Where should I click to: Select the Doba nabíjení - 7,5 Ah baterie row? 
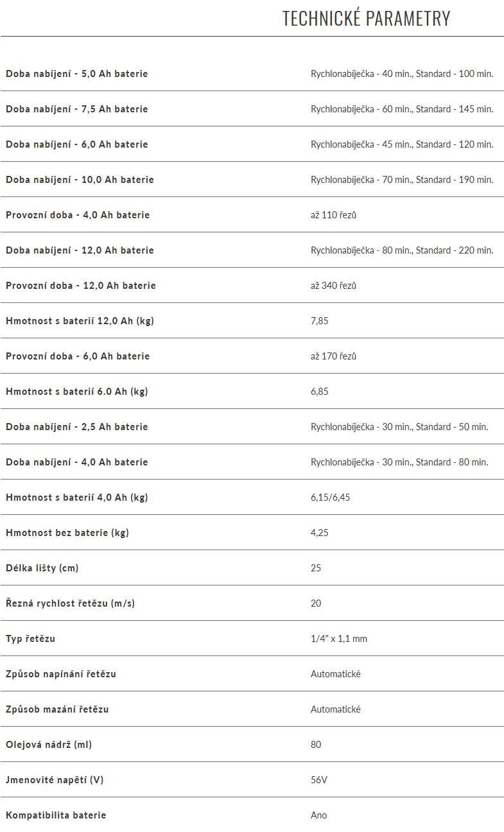[x=252, y=109]
